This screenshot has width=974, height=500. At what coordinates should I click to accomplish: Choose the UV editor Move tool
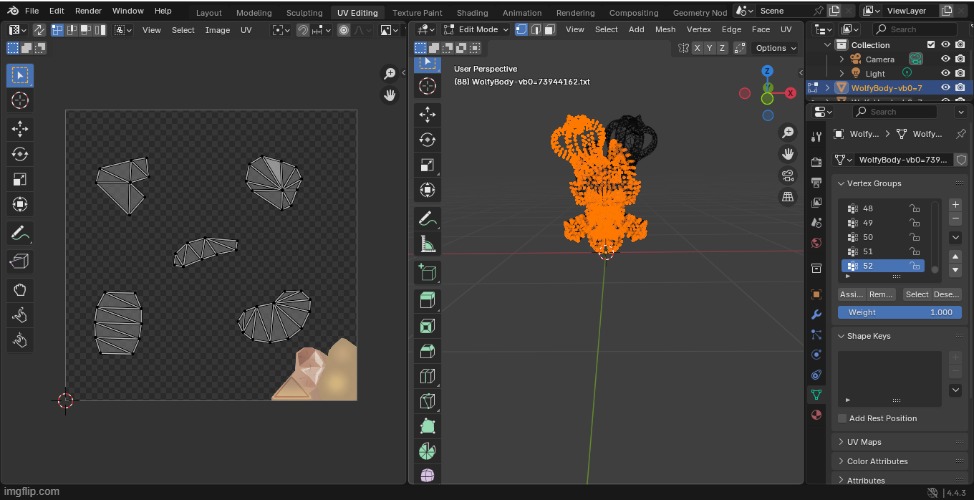point(20,129)
